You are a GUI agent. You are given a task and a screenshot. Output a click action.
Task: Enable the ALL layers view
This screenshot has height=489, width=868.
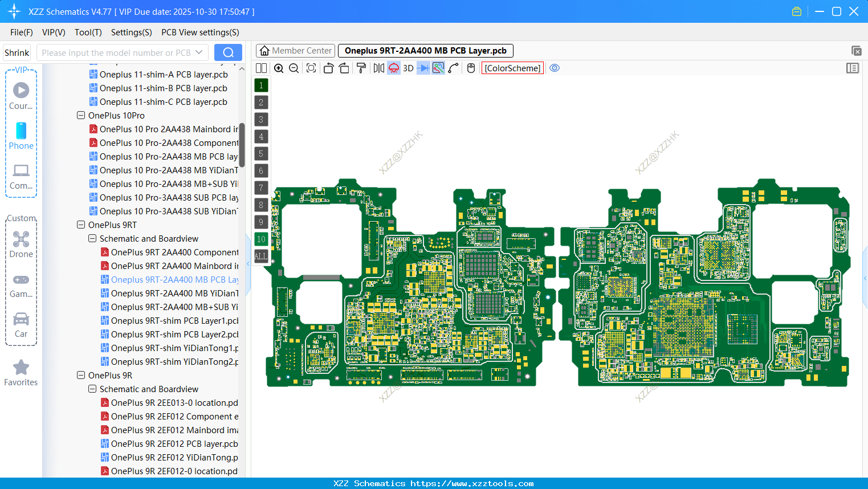point(261,256)
